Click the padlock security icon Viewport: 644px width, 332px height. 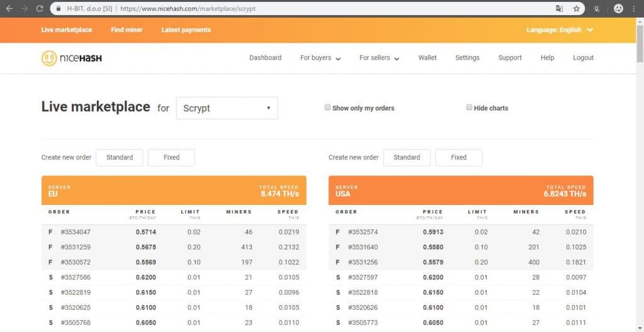[58, 8]
